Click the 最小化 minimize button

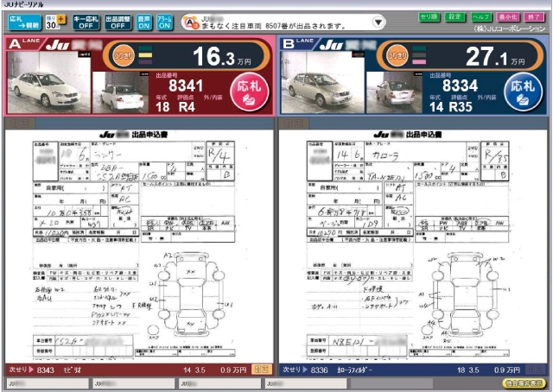point(507,16)
